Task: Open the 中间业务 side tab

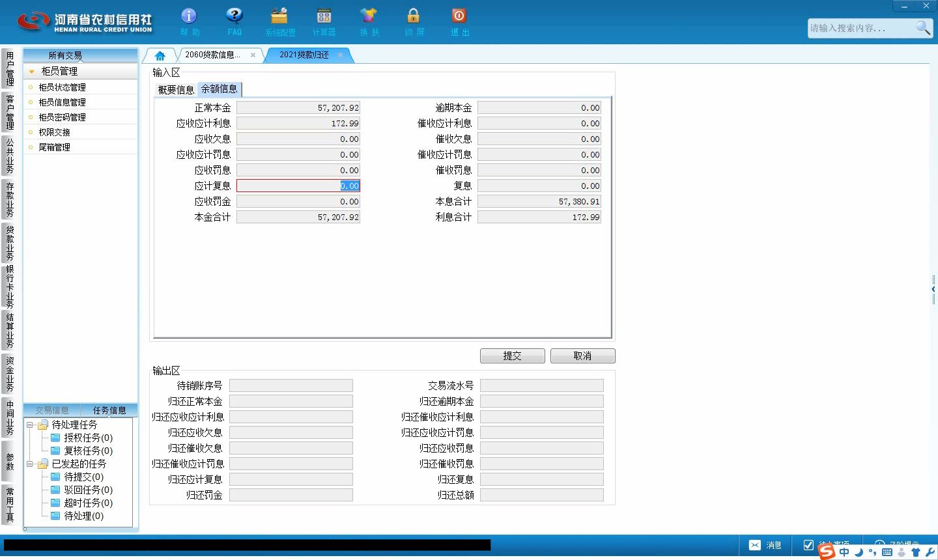Action: pyautogui.click(x=10, y=418)
